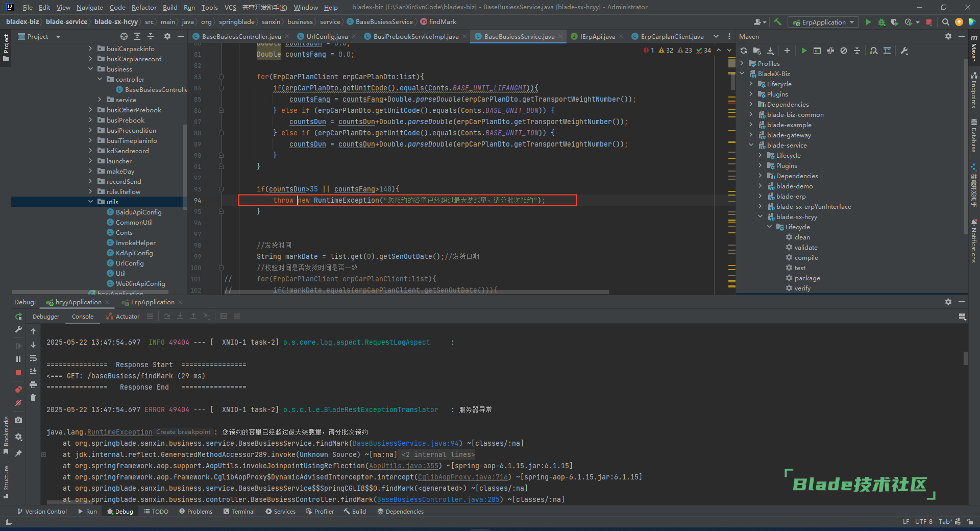Switch to UrlConfig.java editor tab

click(x=327, y=36)
